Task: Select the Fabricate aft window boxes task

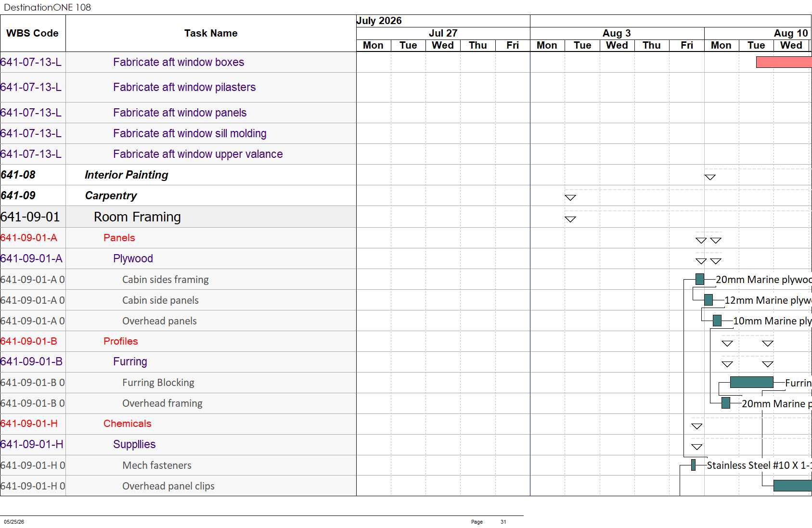Action: click(x=179, y=62)
